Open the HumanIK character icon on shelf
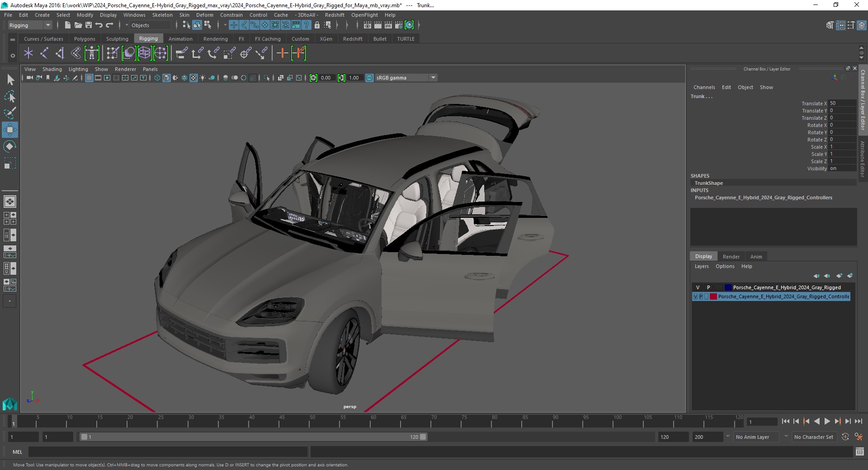The image size is (868, 470). tap(91, 53)
